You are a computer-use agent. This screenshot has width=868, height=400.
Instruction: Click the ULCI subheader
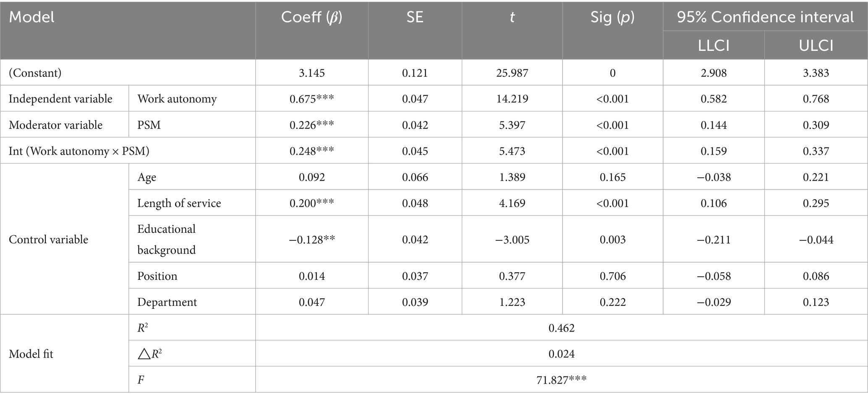pos(816,45)
